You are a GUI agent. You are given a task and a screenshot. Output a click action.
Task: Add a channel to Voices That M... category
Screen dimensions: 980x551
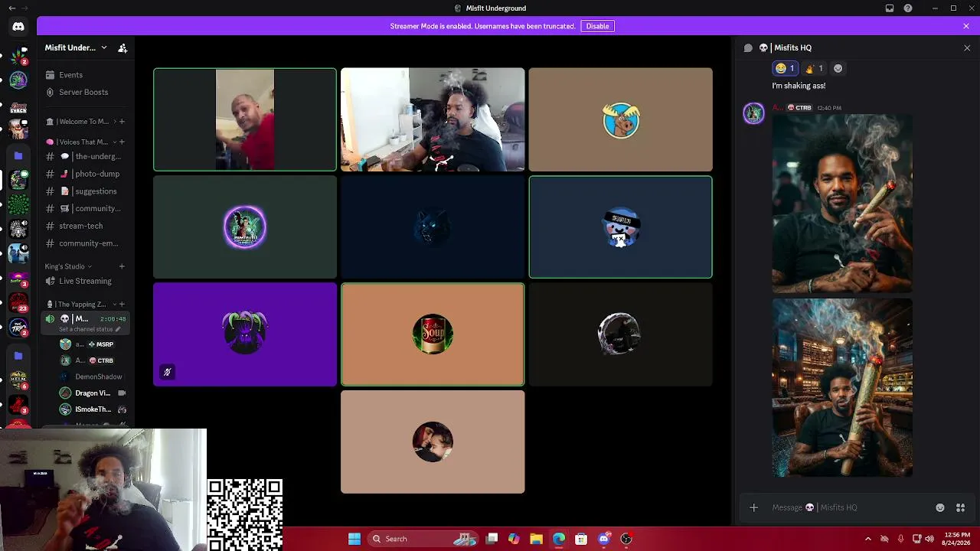pyautogui.click(x=122, y=142)
